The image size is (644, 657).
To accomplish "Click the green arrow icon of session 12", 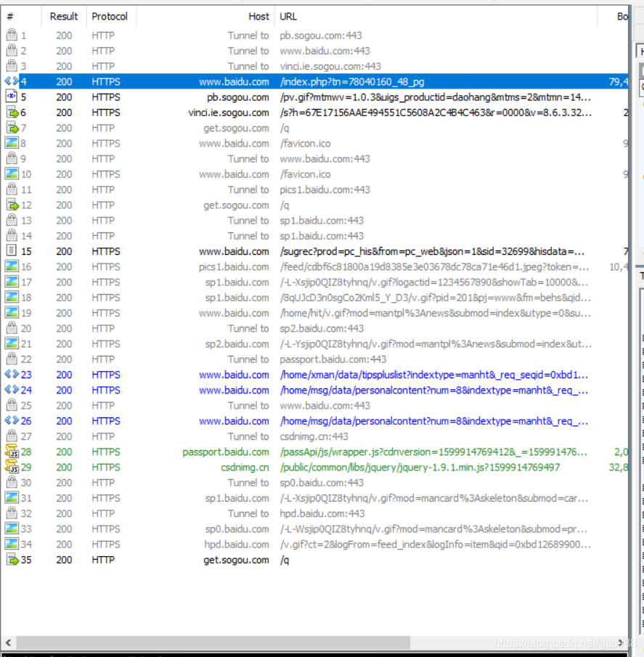I will [12, 205].
